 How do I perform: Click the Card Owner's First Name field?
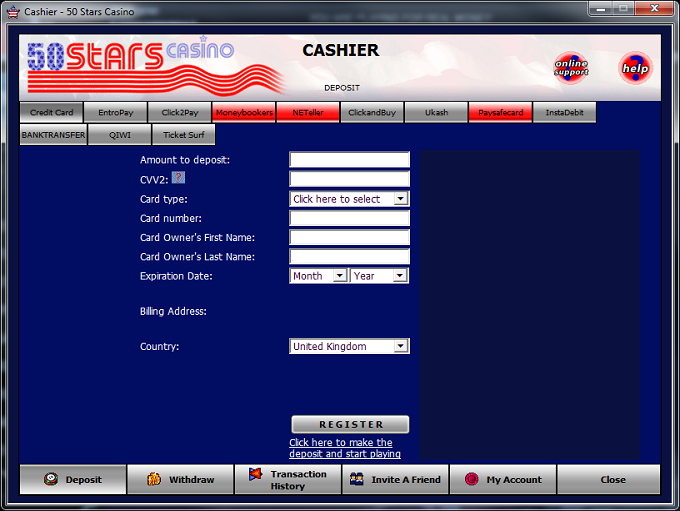coord(350,237)
